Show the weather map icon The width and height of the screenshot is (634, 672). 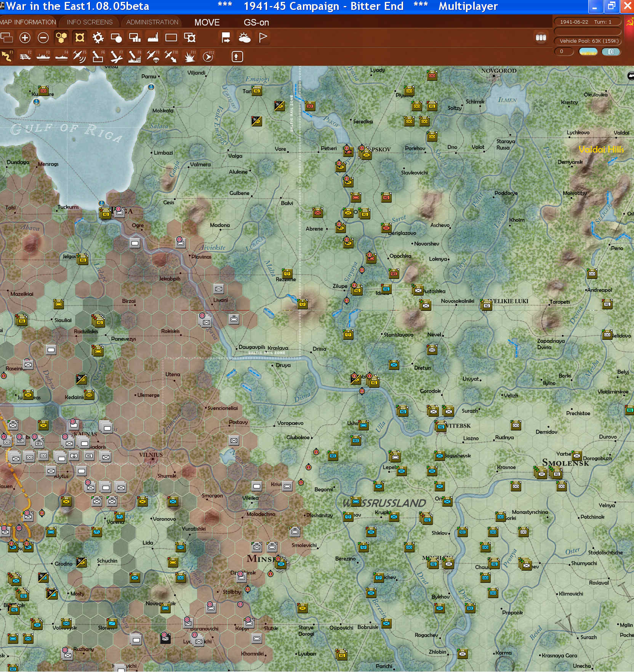244,37
